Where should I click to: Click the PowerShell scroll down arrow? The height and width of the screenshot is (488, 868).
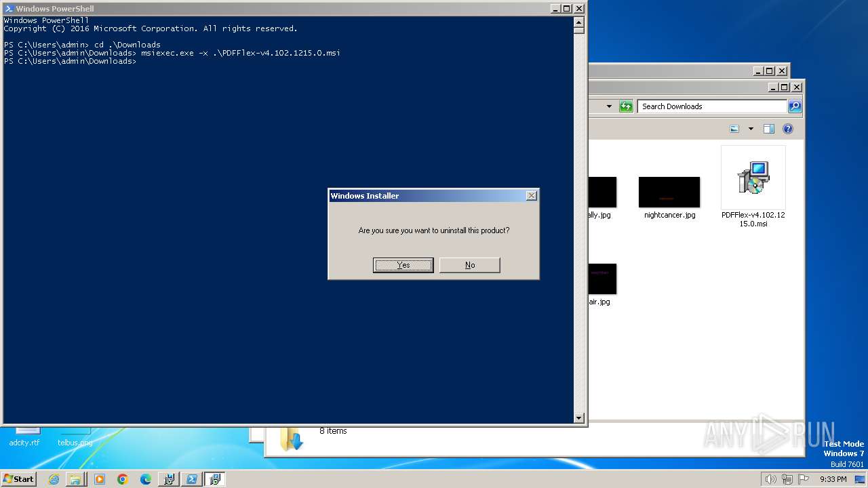pos(579,419)
